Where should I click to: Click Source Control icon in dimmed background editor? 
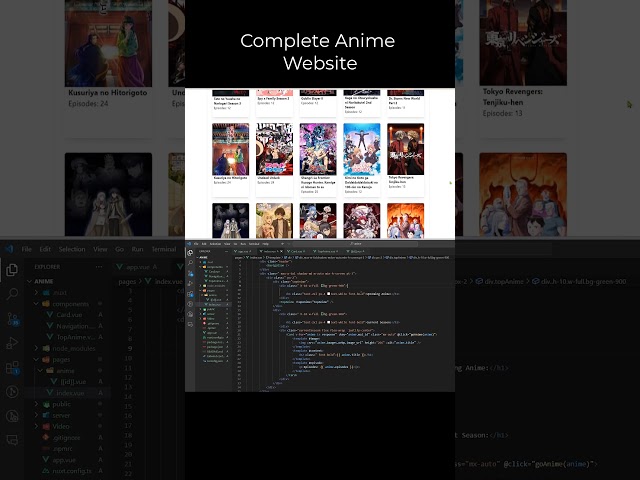pos(12,319)
